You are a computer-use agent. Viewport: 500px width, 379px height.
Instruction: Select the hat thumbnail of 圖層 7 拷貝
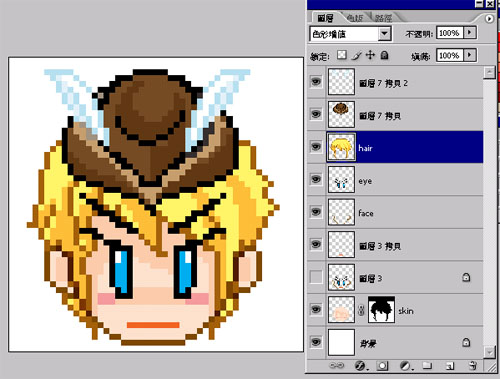point(341,114)
